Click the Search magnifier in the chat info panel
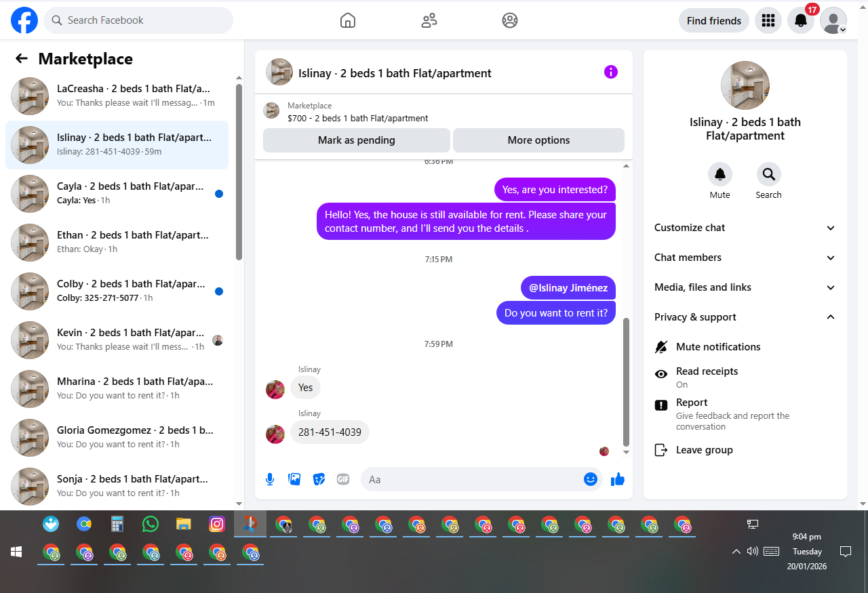 coord(769,174)
